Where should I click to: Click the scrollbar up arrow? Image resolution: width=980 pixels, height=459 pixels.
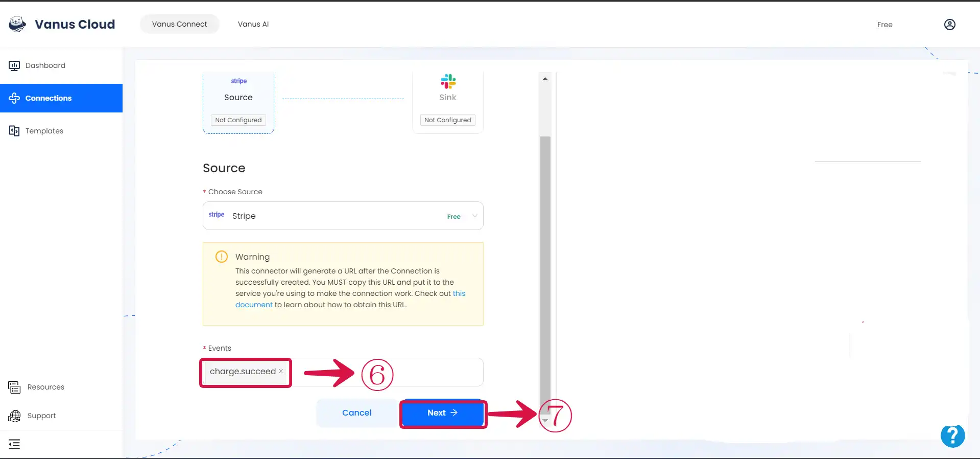[x=545, y=79]
